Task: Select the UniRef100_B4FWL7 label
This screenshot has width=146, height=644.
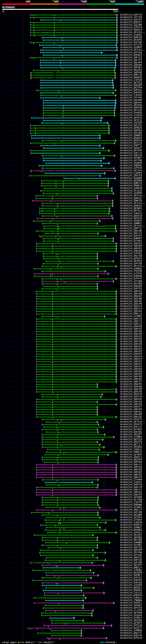Action: pyautogui.click(x=131, y=575)
